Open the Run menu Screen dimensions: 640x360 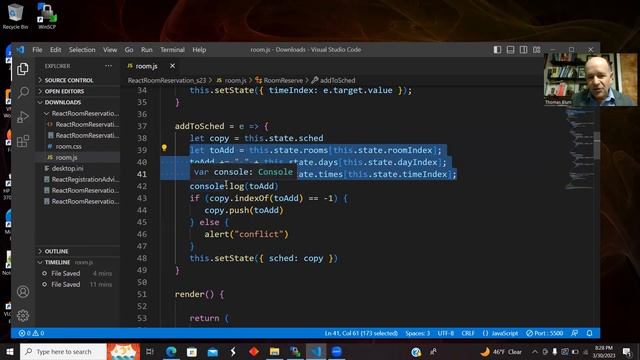(147, 49)
